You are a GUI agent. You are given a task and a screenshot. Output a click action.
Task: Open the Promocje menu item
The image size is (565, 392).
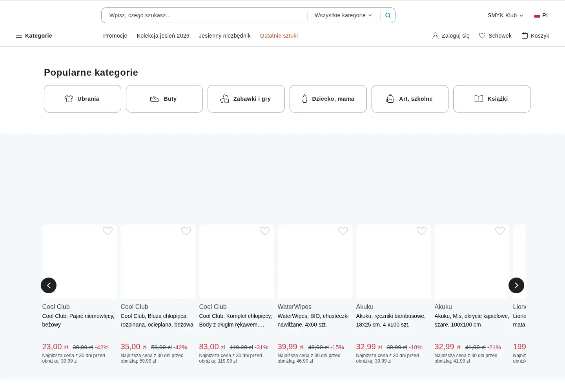[x=115, y=36]
